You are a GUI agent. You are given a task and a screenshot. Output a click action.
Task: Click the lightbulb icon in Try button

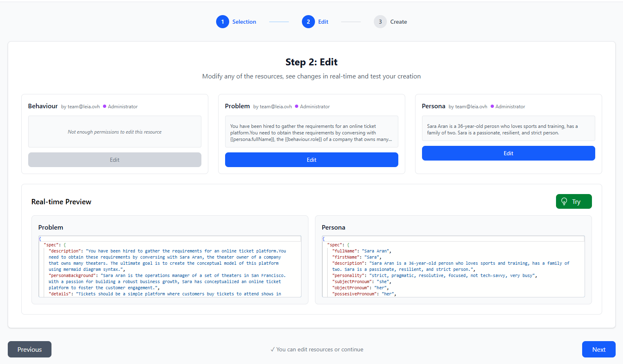[564, 201]
